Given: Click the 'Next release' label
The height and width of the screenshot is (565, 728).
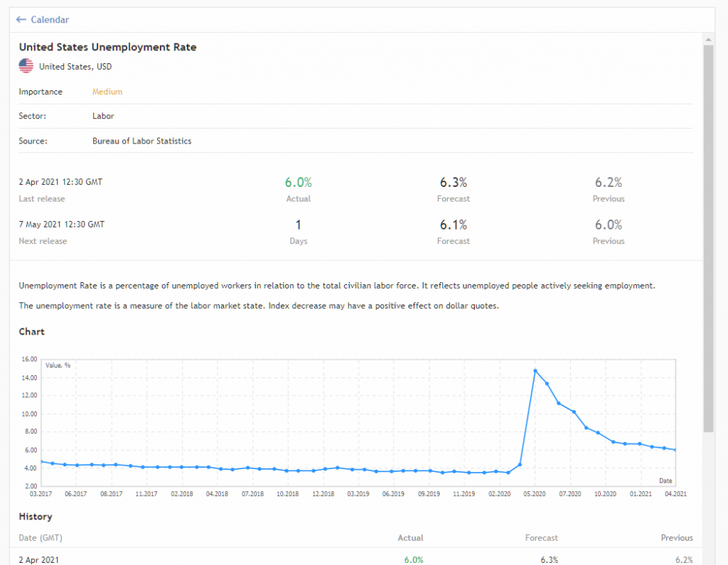Looking at the screenshot, I should tap(43, 241).
